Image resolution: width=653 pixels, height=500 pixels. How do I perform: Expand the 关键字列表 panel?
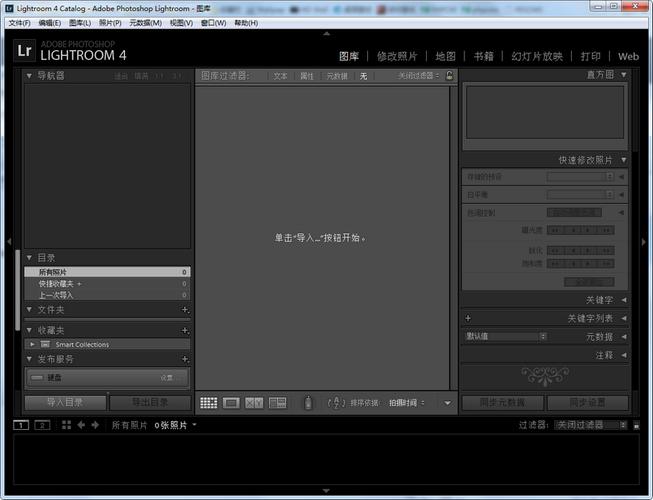click(624, 318)
